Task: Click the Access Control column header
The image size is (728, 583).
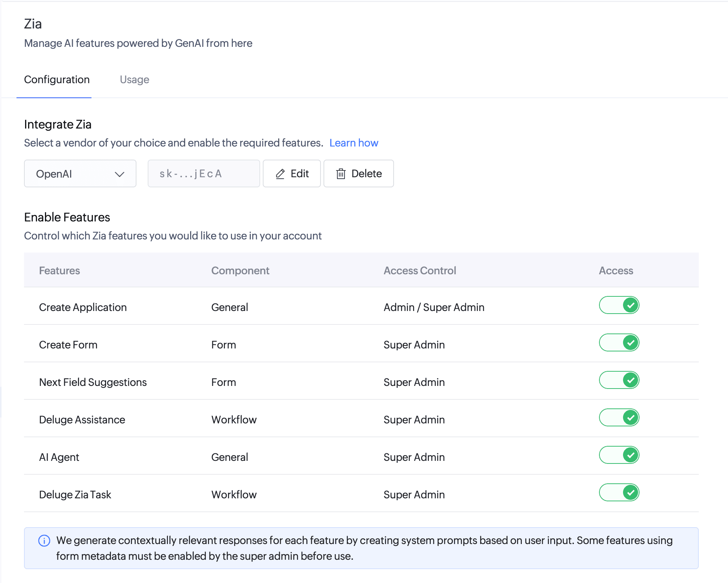Action: (419, 271)
